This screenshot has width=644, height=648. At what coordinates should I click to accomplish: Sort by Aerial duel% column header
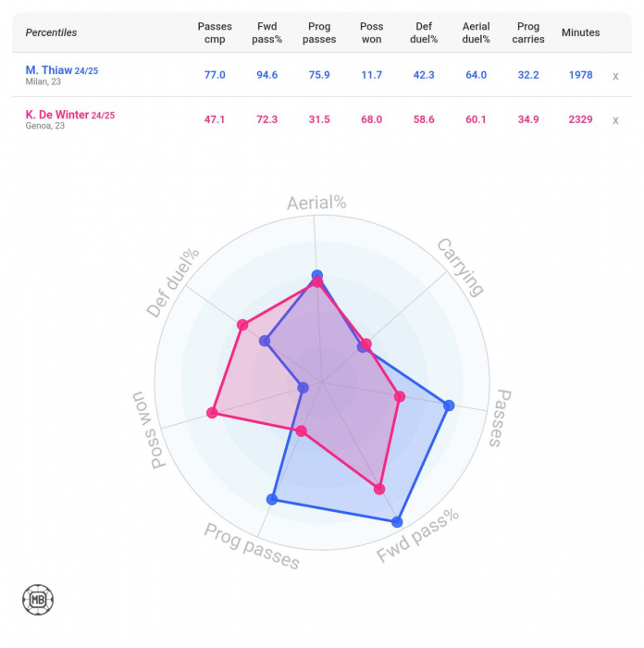(x=476, y=32)
